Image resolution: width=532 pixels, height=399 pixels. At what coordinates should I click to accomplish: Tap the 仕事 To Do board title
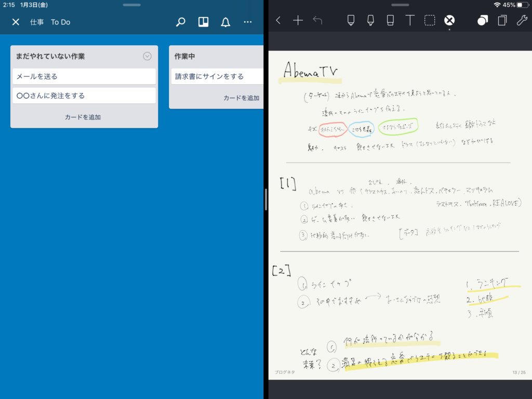point(50,22)
